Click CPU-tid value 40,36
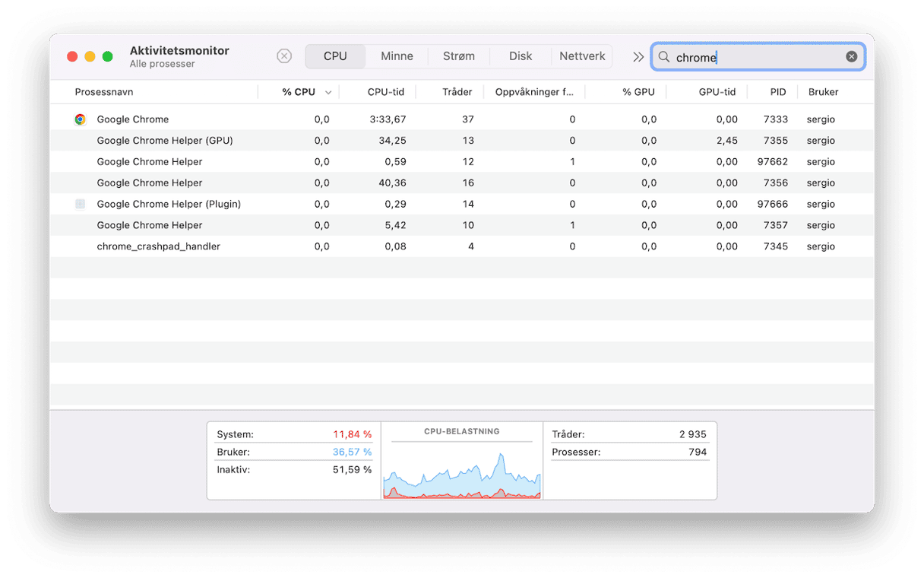This screenshot has height=578, width=924. [392, 183]
